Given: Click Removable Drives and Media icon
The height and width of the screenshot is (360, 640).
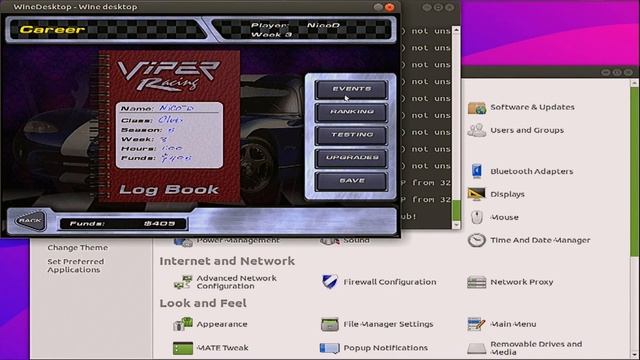Looking at the screenshot, I should (476, 348).
